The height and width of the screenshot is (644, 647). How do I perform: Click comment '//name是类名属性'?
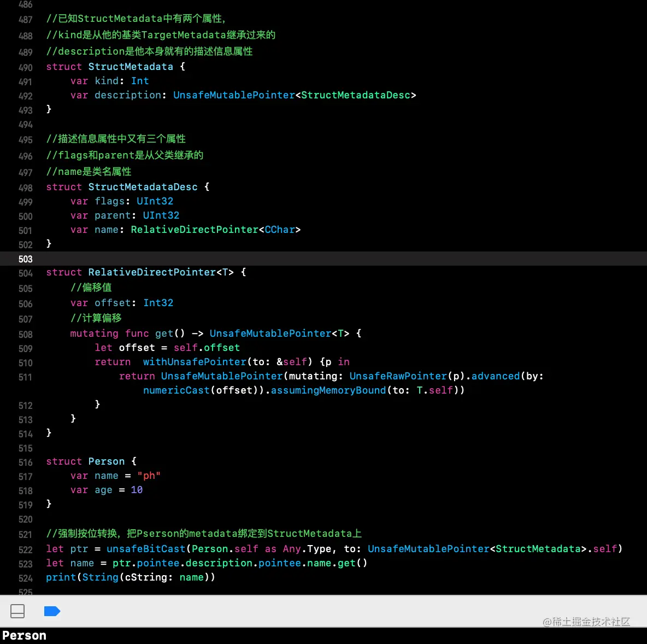coord(89,171)
